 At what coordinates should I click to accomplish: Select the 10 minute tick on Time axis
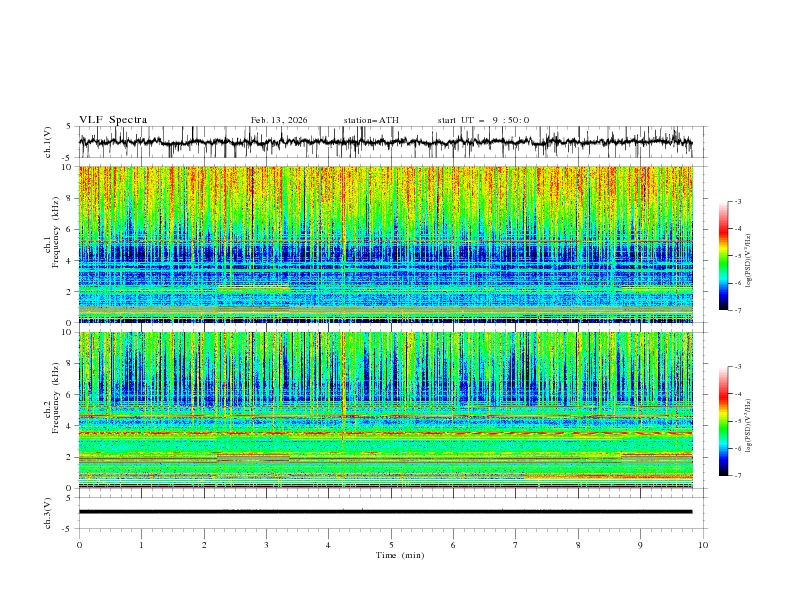(x=703, y=545)
